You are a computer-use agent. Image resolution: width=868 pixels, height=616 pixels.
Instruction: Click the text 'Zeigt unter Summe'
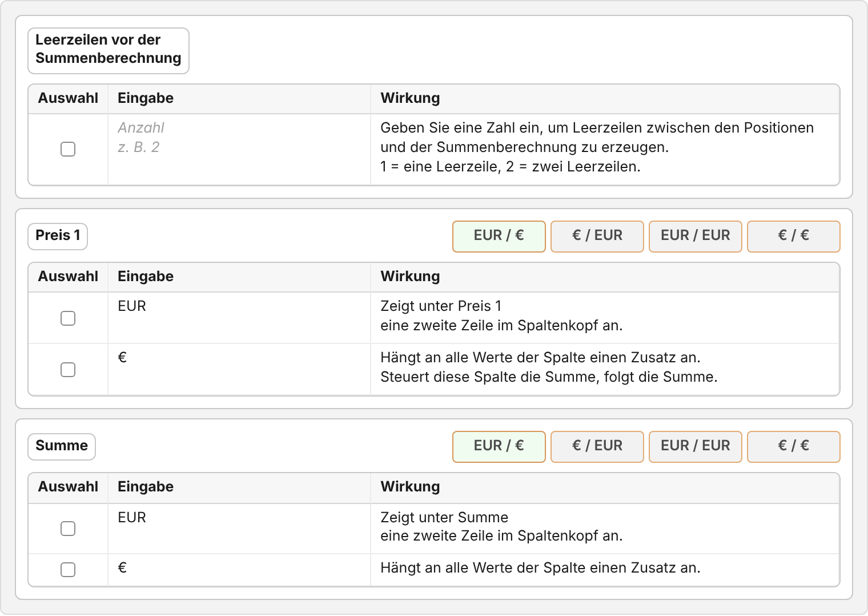[444, 518]
